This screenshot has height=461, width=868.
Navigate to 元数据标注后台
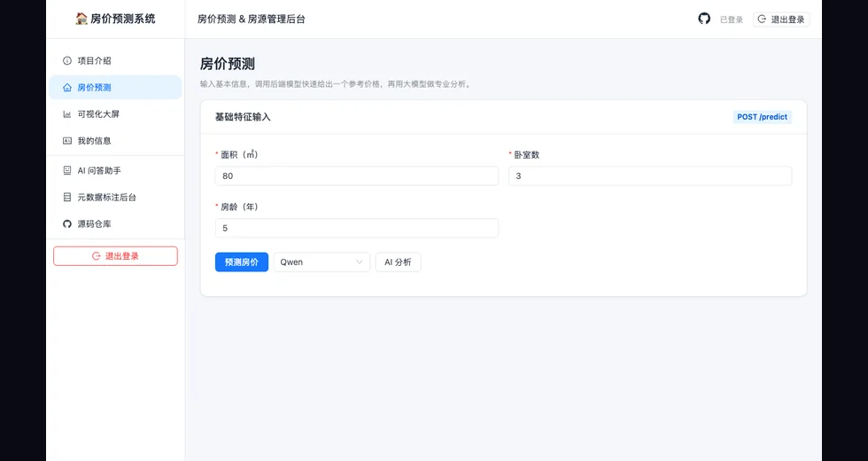point(115,197)
